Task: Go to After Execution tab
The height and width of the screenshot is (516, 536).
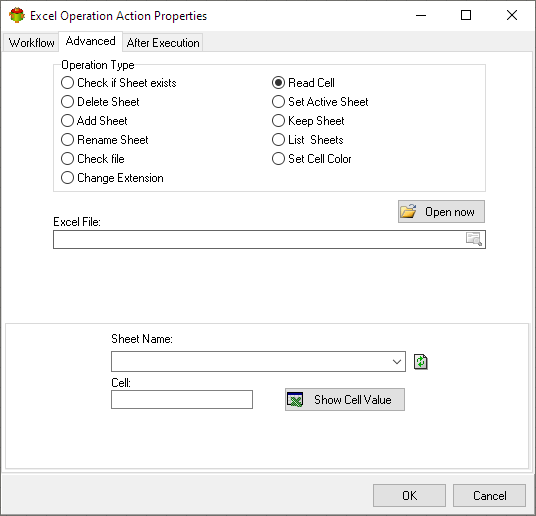Action: [x=163, y=43]
